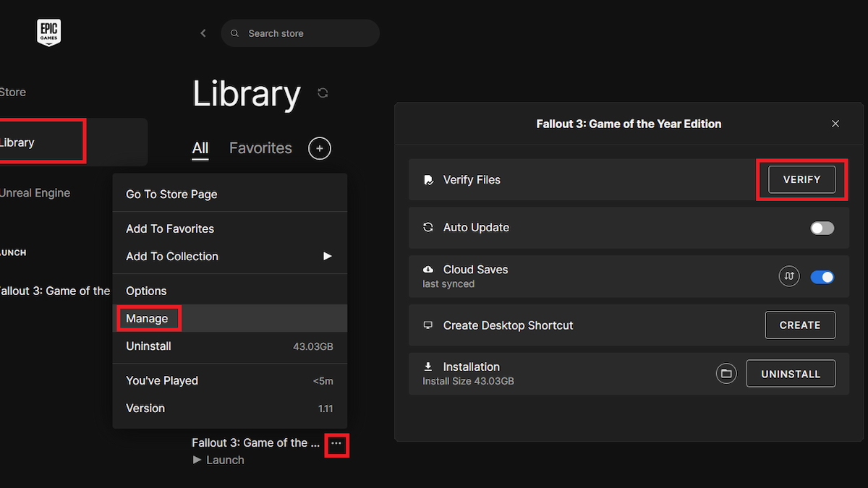Select Add To Favorites menu entry
This screenshot has width=868, height=488.
170,229
